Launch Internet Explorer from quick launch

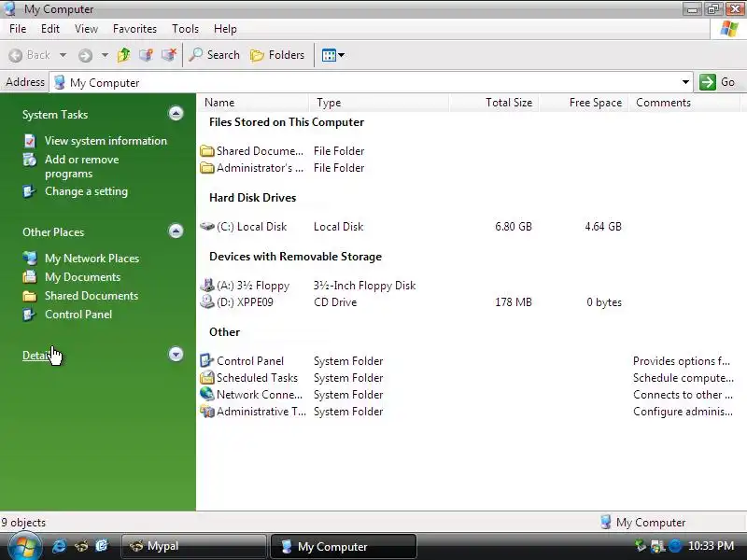pos(59,546)
